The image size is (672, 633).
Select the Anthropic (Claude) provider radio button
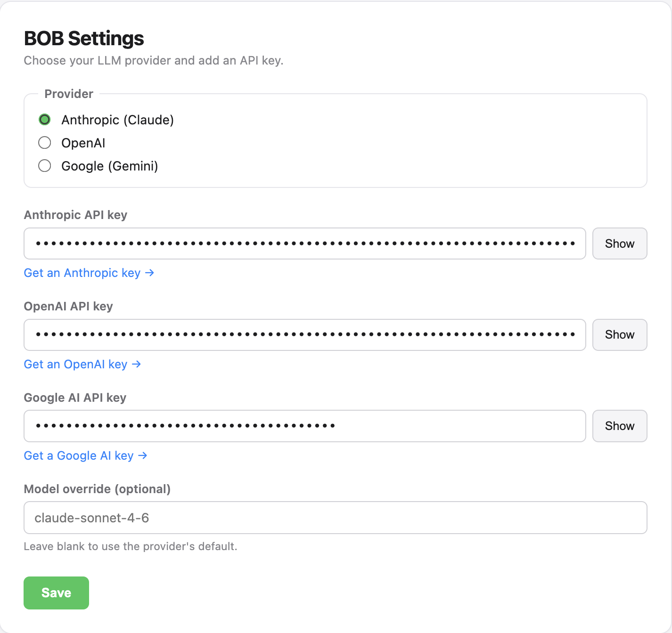click(x=45, y=120)
